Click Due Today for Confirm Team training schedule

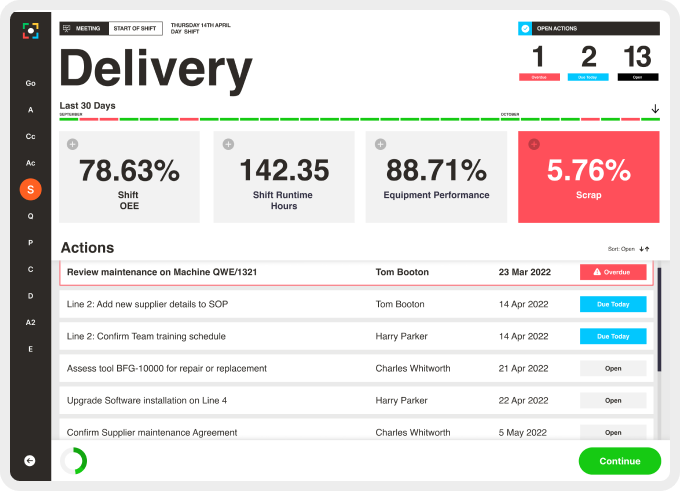(613, 337)
